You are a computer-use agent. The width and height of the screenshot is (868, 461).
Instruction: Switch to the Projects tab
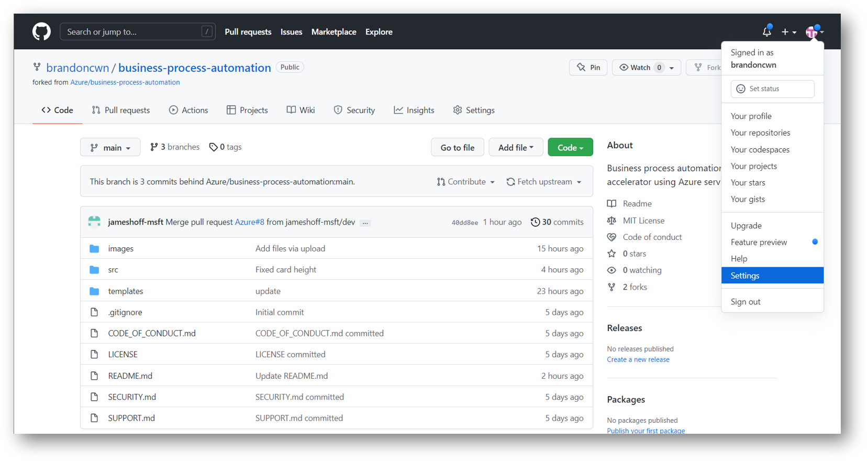click(247, 110)
